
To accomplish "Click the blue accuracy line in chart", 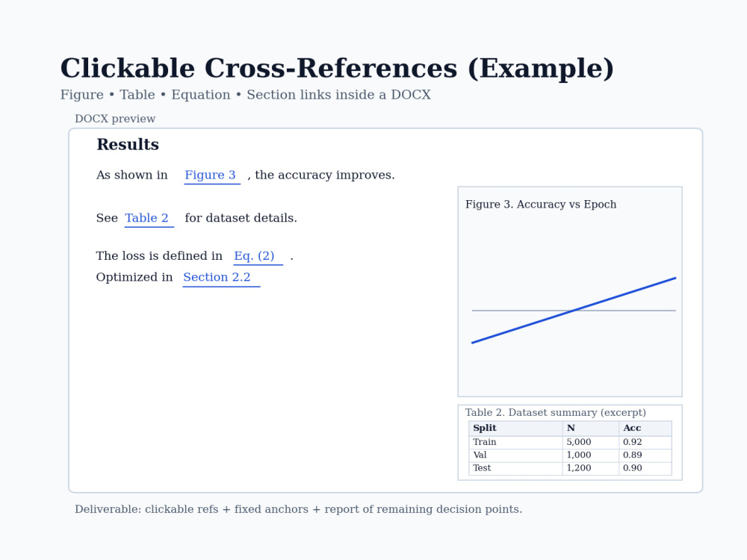I will coord(574,310).
